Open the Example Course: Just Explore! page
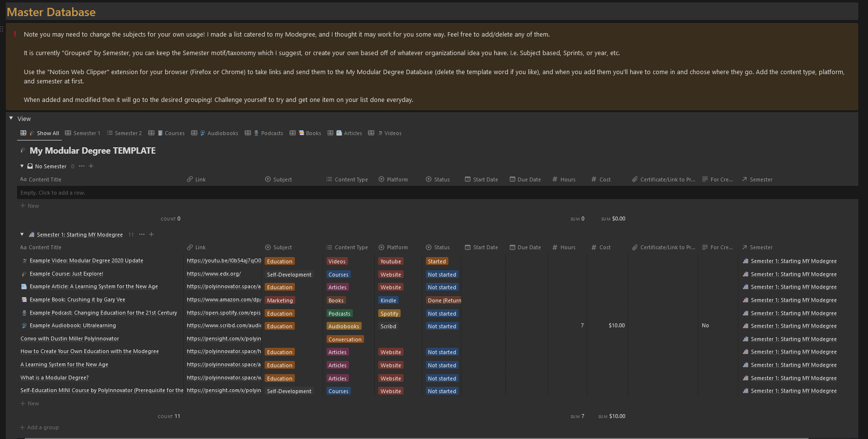The image size is (868, 439). (66, 274)
